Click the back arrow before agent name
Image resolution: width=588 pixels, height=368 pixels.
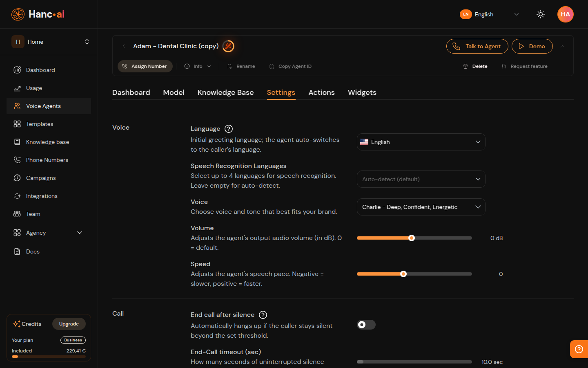[x=124, y=46]
